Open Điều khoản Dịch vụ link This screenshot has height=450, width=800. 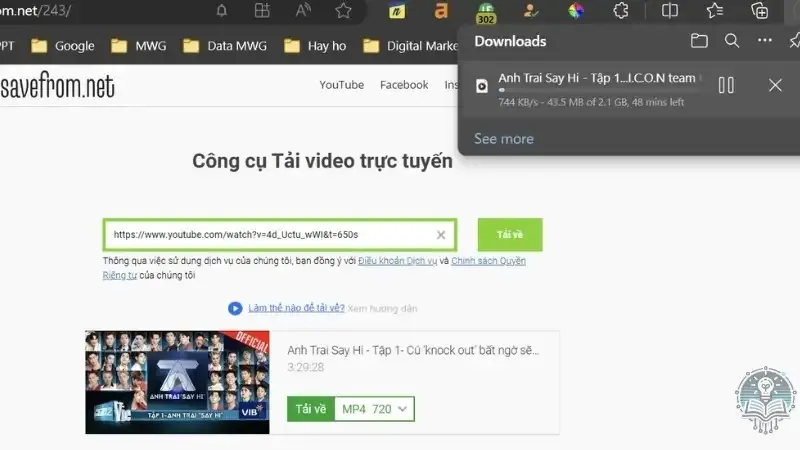click(x=397, y=261)
